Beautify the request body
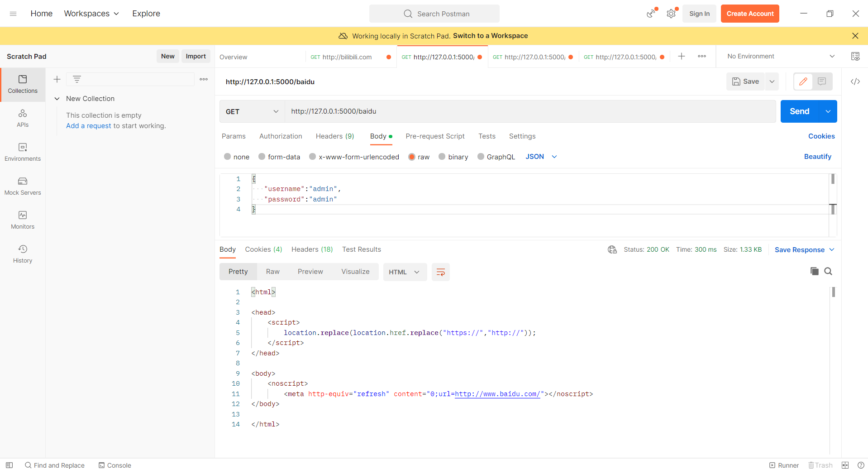 [818, 157]
